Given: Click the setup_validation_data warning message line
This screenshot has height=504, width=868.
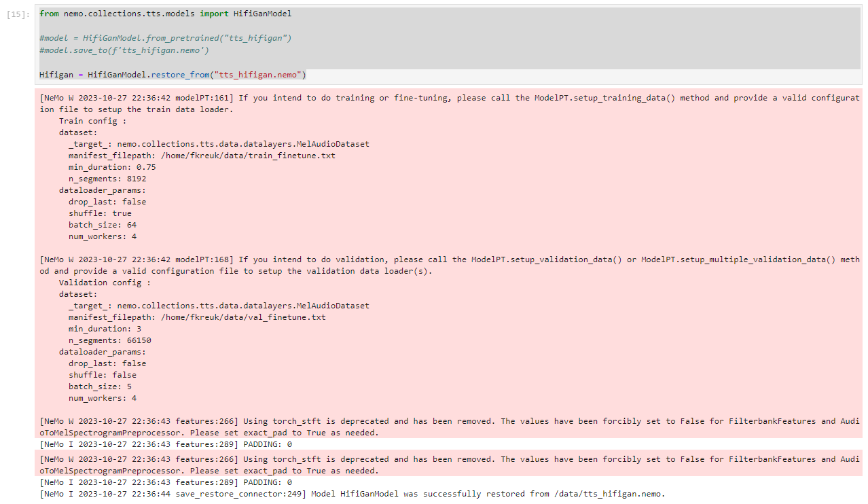Looking at the screenshot, I should click(450, 265).
